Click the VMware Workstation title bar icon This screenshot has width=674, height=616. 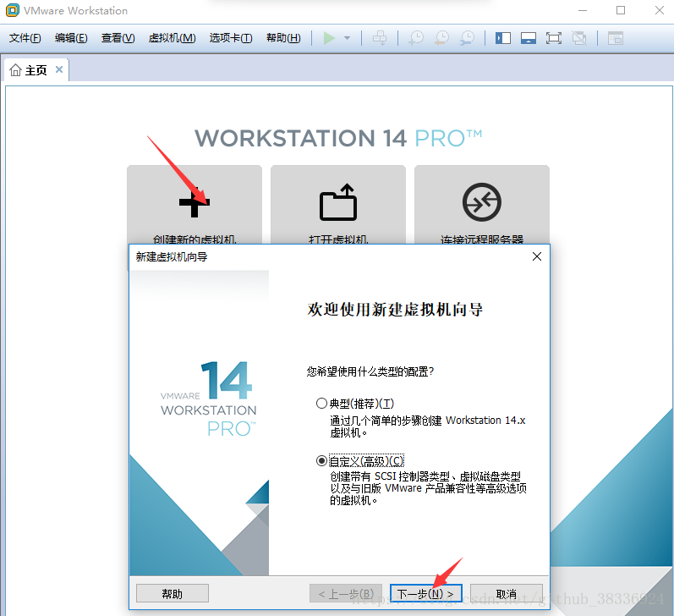(13, 10)
